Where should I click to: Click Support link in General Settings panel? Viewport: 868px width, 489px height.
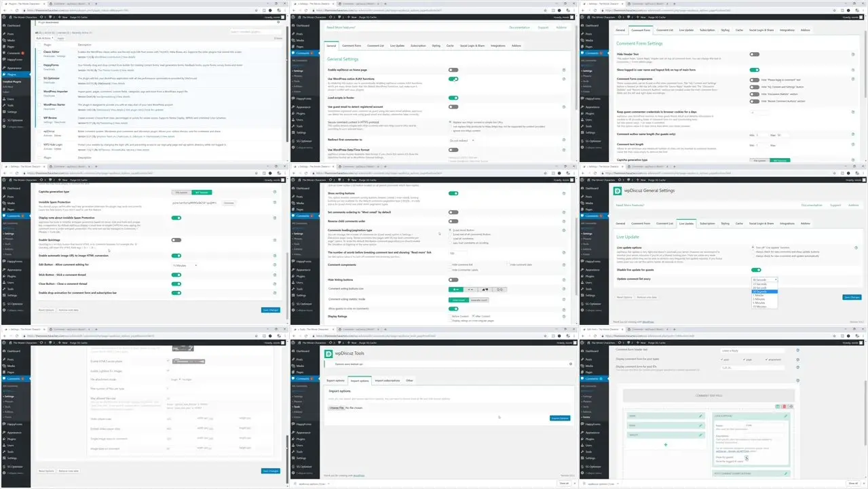click(543, 28)
